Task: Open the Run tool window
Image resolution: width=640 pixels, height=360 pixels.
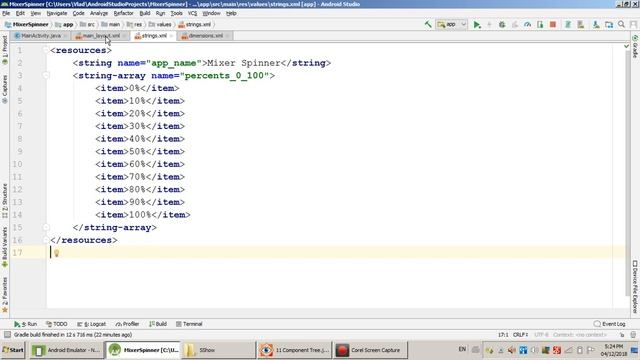Action: [25, 324]
